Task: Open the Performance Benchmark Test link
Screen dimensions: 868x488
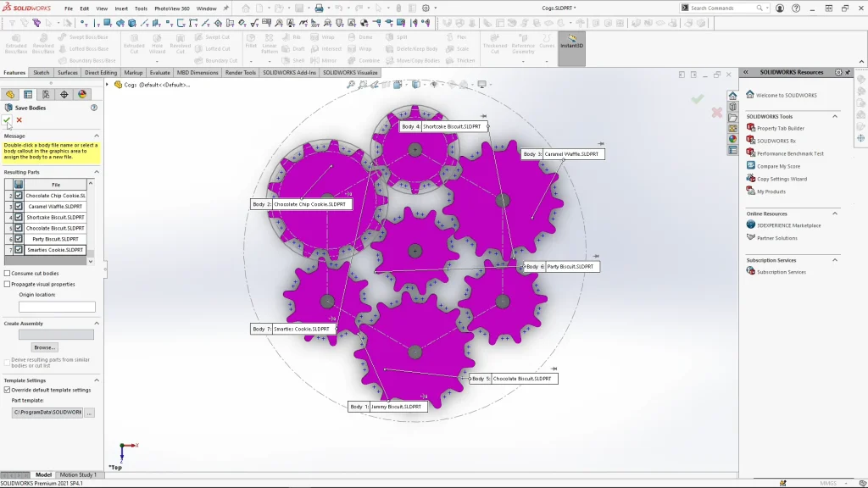Action: tap(790, 153)
